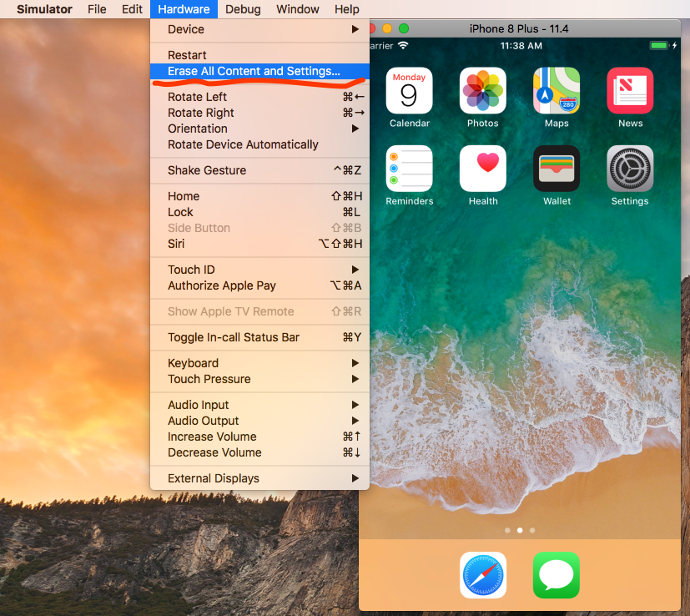Screen dimensions: 690x616
Task: Launch the Health app icon
Action: [483, 169]
